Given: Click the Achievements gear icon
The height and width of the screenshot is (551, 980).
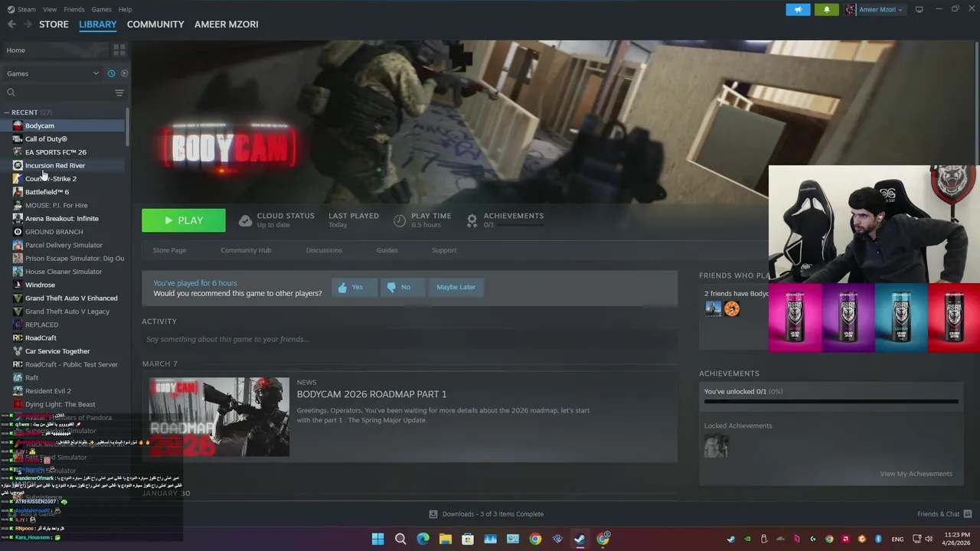Looking at the screenshot, I should click(472, 220).
